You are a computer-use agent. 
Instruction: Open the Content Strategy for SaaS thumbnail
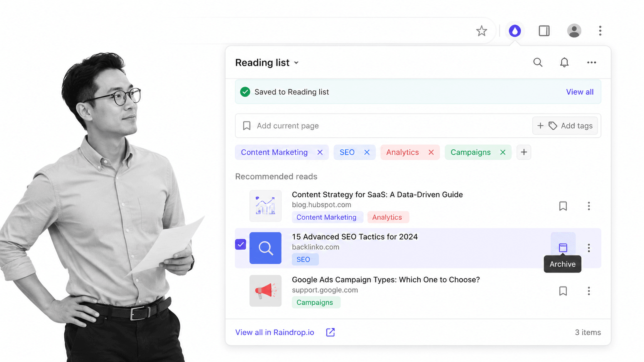265,206
